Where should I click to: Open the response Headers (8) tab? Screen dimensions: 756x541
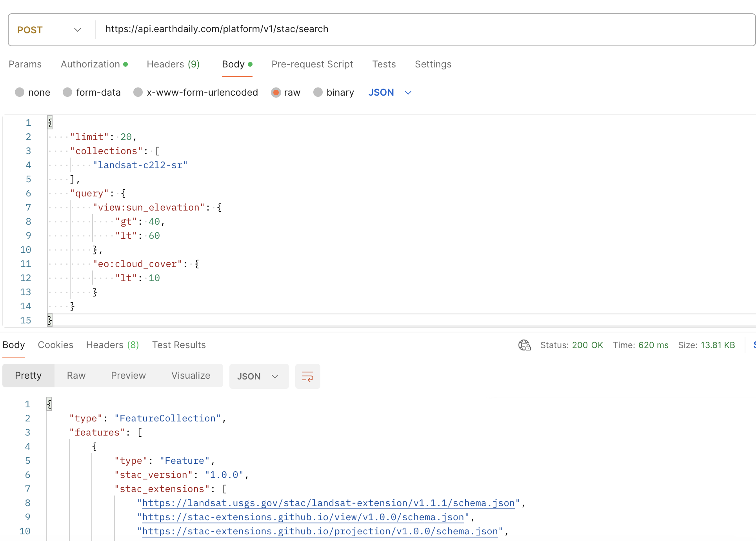click(113, 345)
